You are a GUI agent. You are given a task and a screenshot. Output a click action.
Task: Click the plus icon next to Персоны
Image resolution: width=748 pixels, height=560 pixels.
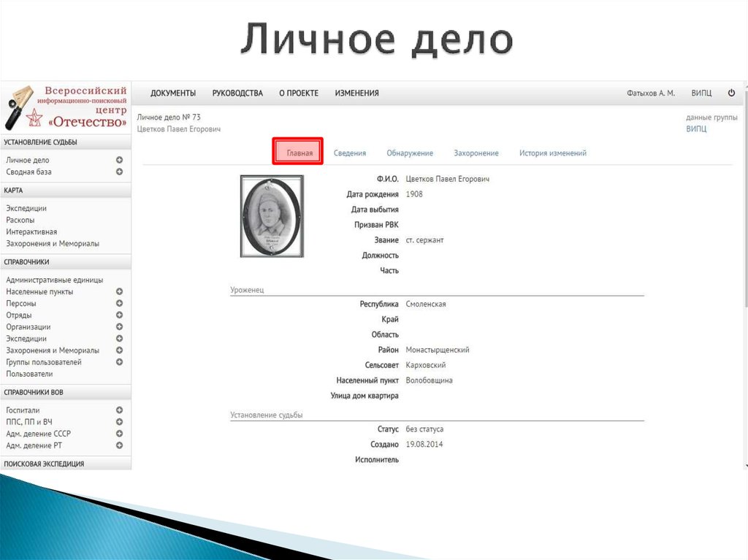[x=118, y=303]
